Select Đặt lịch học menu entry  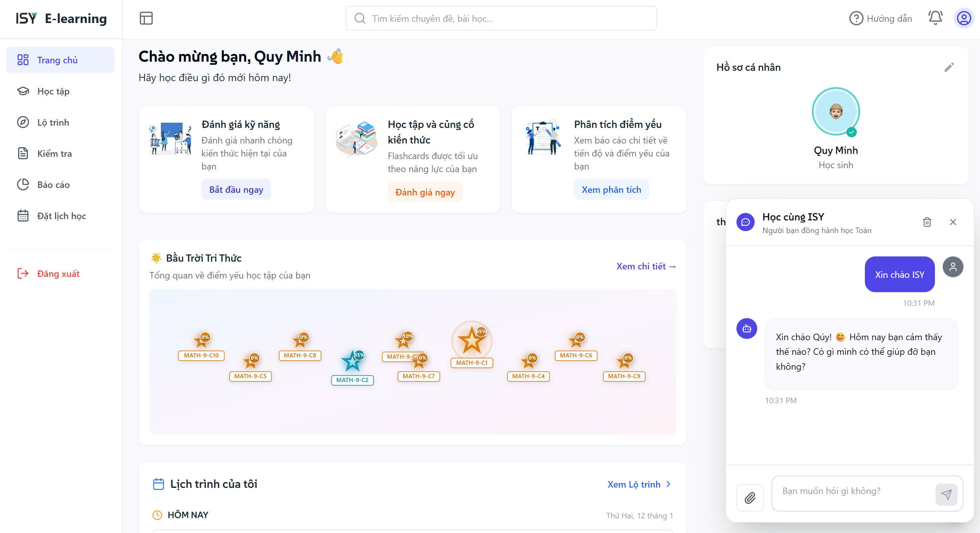click(61, 216)
